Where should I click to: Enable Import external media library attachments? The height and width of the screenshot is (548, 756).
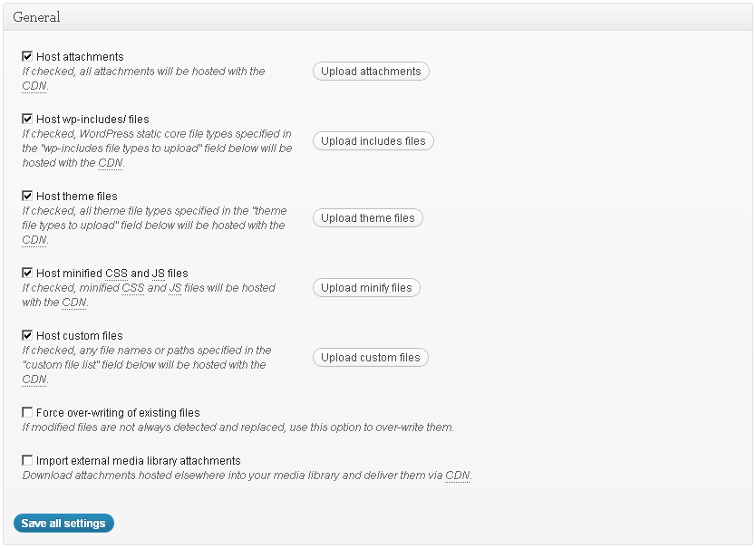[x=27, y=460]
